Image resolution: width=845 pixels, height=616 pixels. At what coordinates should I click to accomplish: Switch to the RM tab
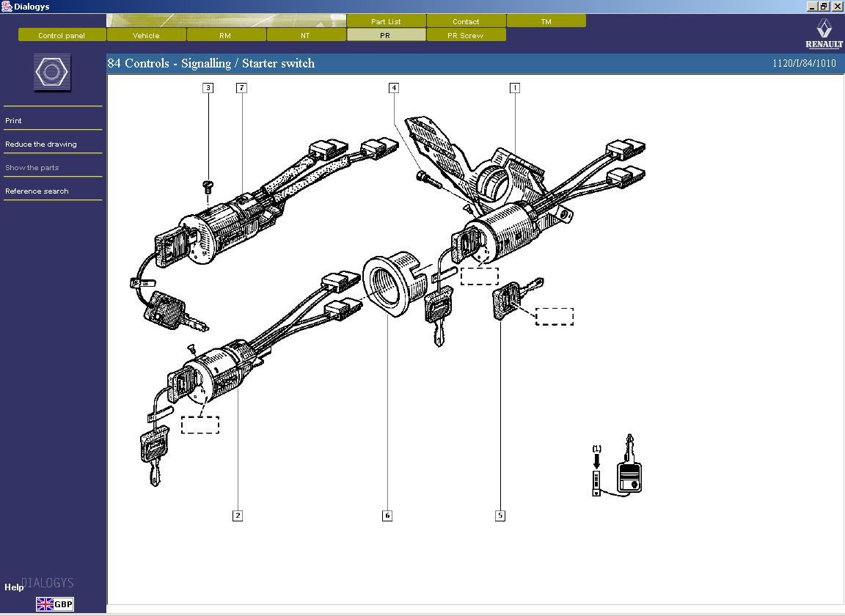click(x=225, y=35)
